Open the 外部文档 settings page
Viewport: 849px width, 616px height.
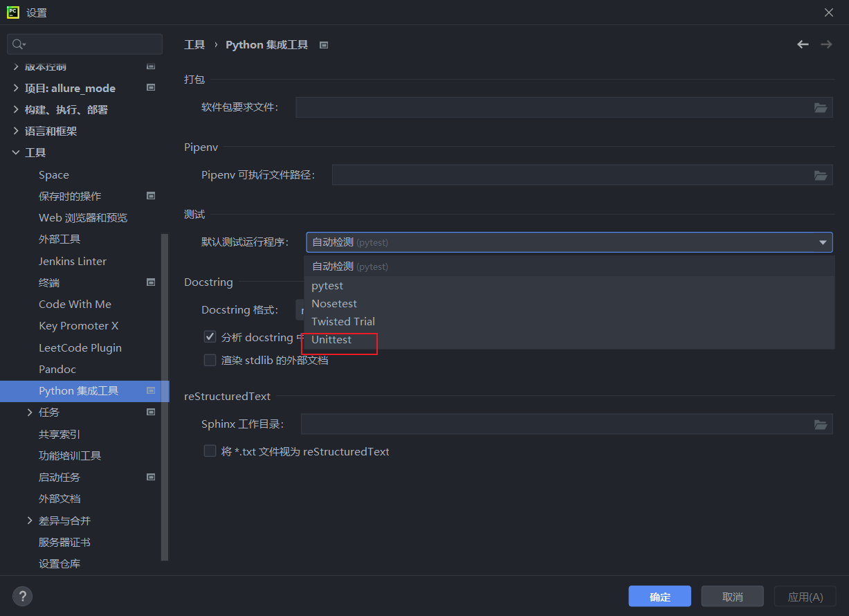[60, 498]
